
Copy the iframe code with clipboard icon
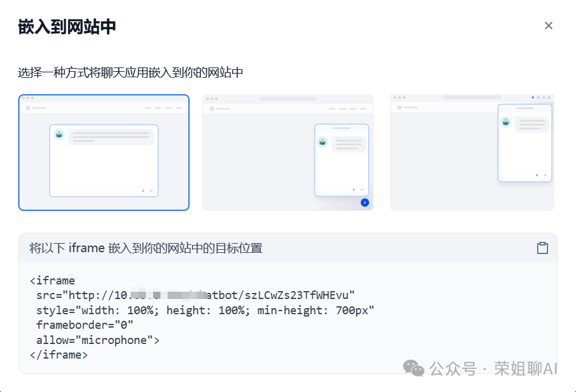pos(542,248)
